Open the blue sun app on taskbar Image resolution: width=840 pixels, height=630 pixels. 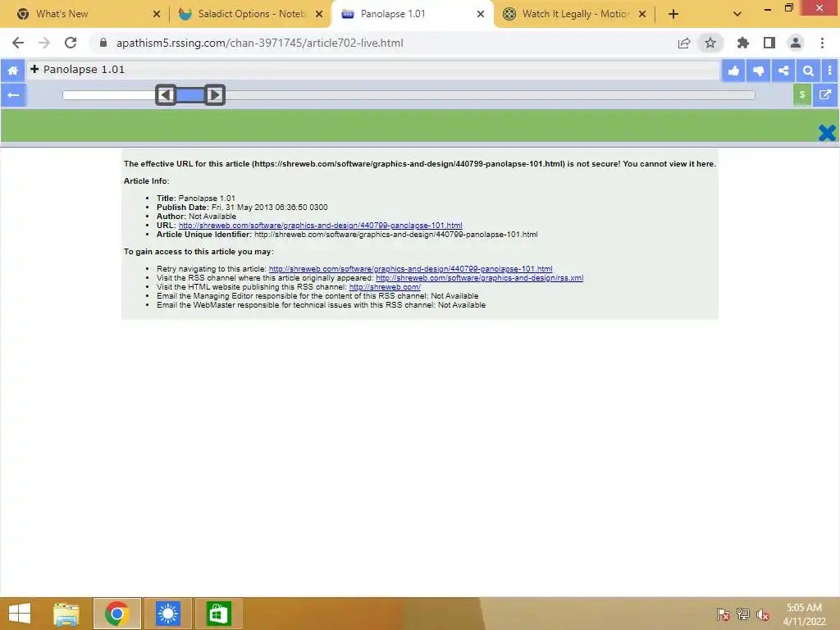(x=167, y=614)
